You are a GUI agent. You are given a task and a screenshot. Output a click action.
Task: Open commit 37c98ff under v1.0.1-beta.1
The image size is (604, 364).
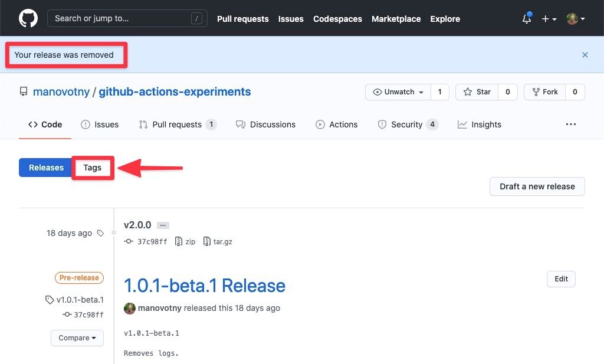coord(83,314)
